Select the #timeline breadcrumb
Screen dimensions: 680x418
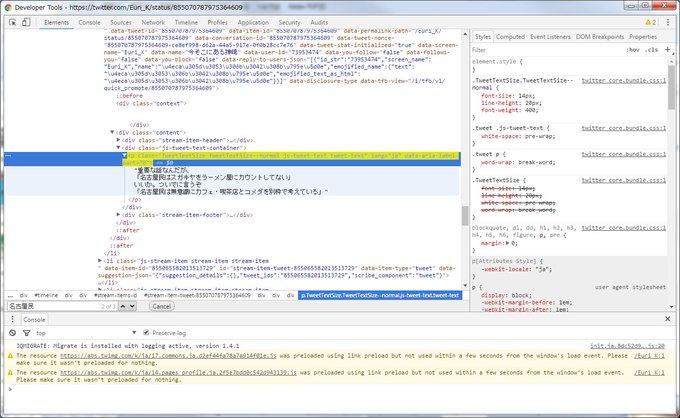pos(46,295)
